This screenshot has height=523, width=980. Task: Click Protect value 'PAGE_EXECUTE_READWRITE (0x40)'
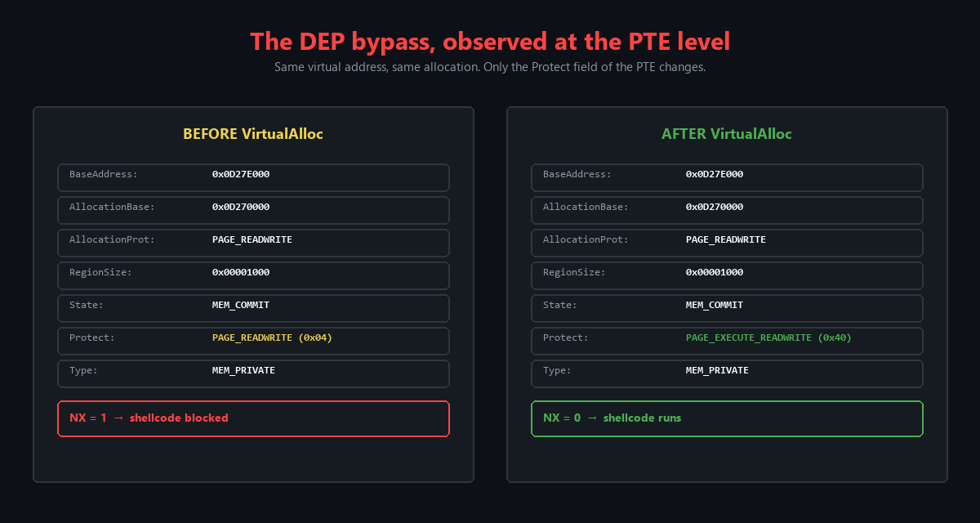[x=768, y=338]
